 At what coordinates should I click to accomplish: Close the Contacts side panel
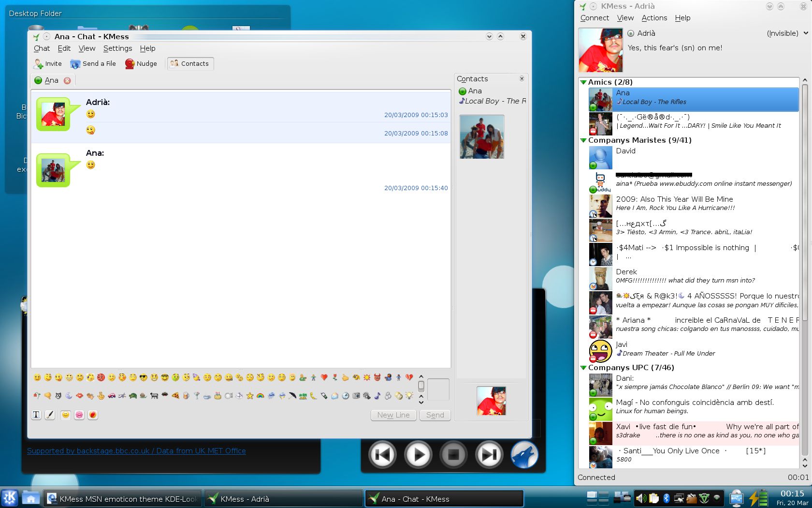pyautogui.click(x=522, y=78)
